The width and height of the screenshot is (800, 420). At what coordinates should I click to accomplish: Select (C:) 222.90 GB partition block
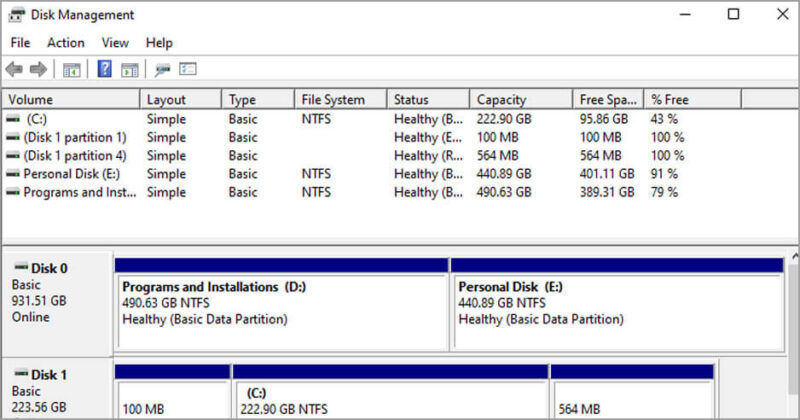390,391
